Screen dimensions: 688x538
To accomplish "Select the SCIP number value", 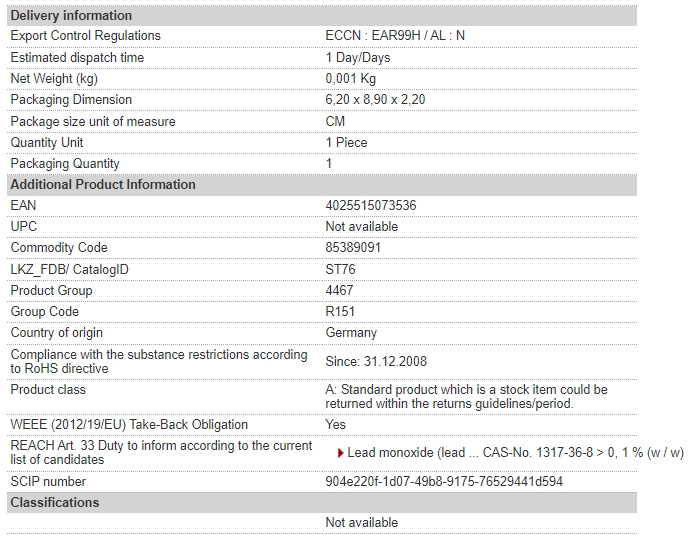I will (x=444, y=481).
